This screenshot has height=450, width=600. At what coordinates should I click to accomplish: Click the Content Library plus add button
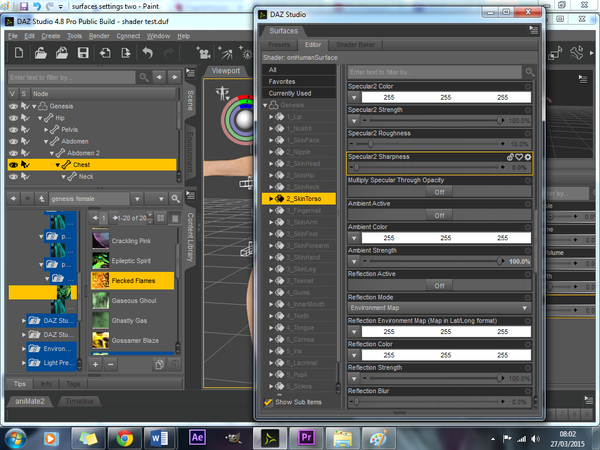pos(96,365)
